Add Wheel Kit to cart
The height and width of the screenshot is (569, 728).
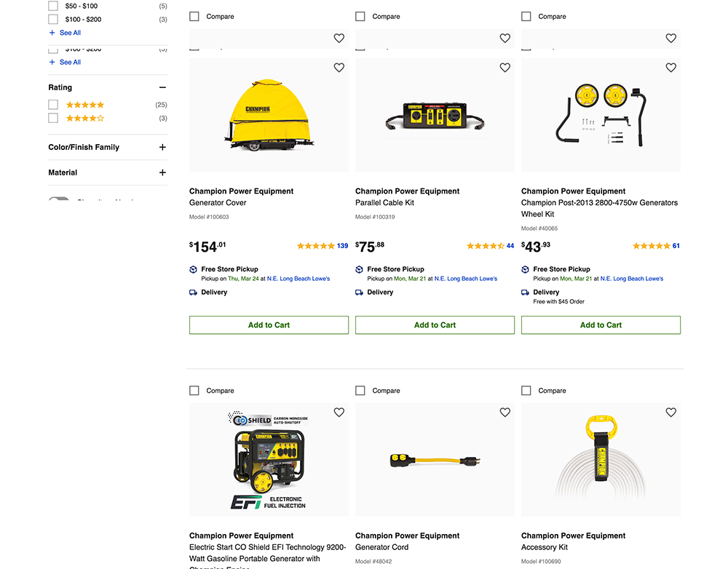(x=601, y=325)
